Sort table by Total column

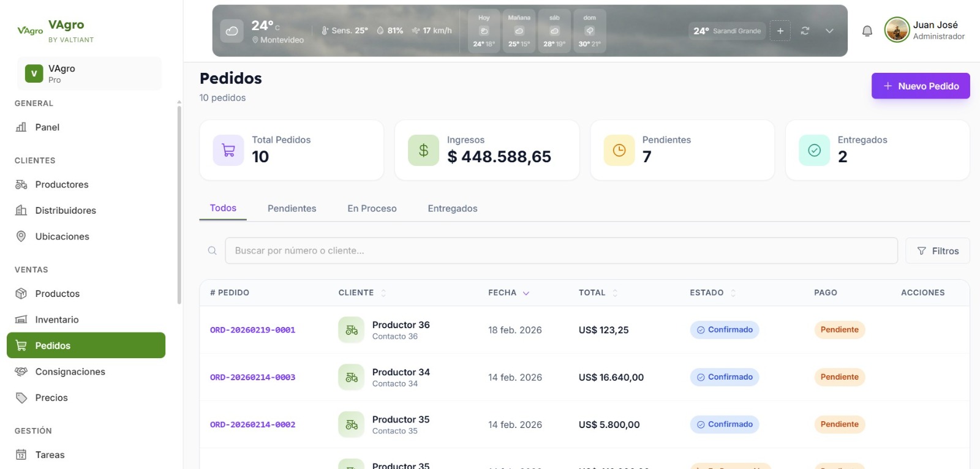[598, 293]
